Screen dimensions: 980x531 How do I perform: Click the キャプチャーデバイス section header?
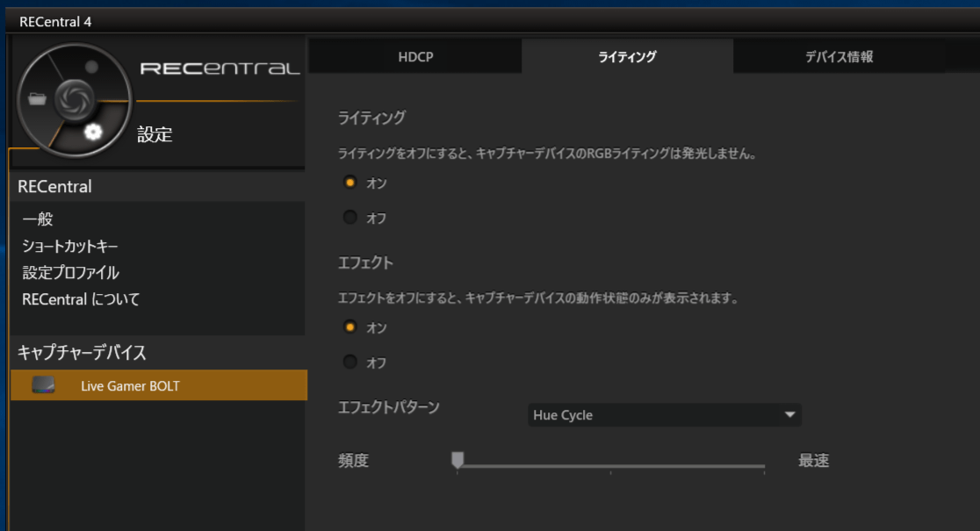pos(157,352)
